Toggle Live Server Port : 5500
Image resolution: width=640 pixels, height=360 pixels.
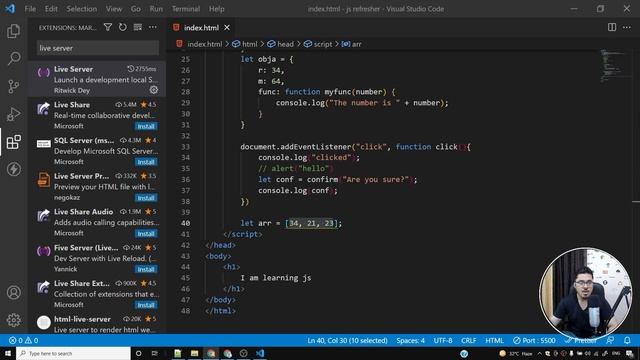(x=534, y=340)
